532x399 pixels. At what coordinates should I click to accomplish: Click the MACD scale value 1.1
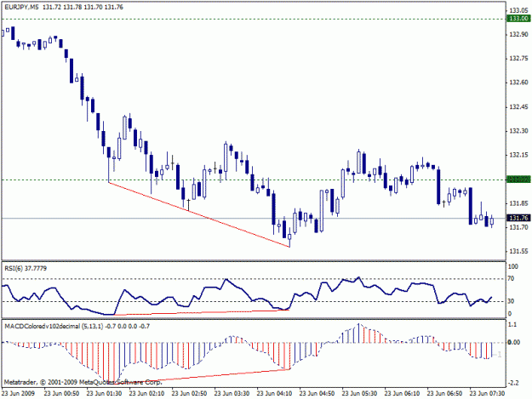click(512, 325)
